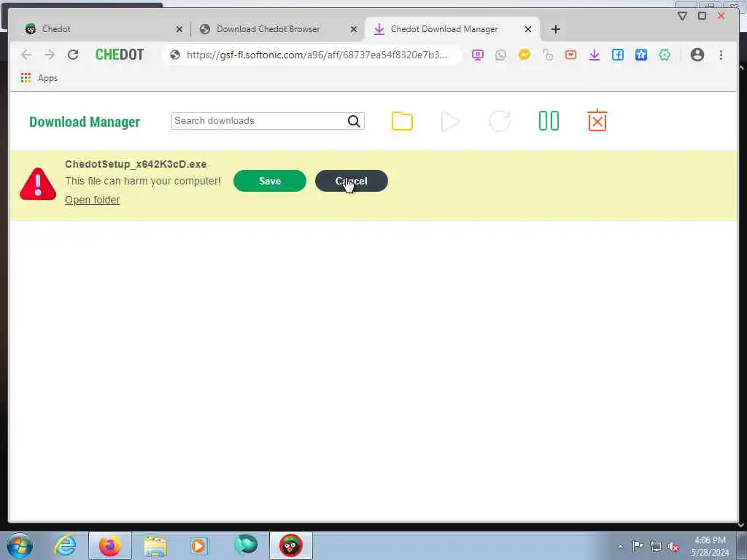Open Windows Media Player from taskbar
747x560 pixels.
(x=200, y=546)
